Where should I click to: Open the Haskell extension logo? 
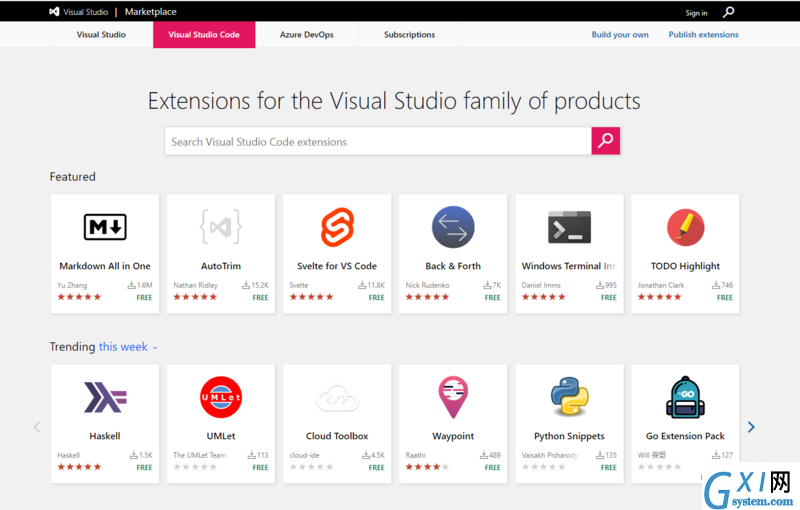pos(105,397)
